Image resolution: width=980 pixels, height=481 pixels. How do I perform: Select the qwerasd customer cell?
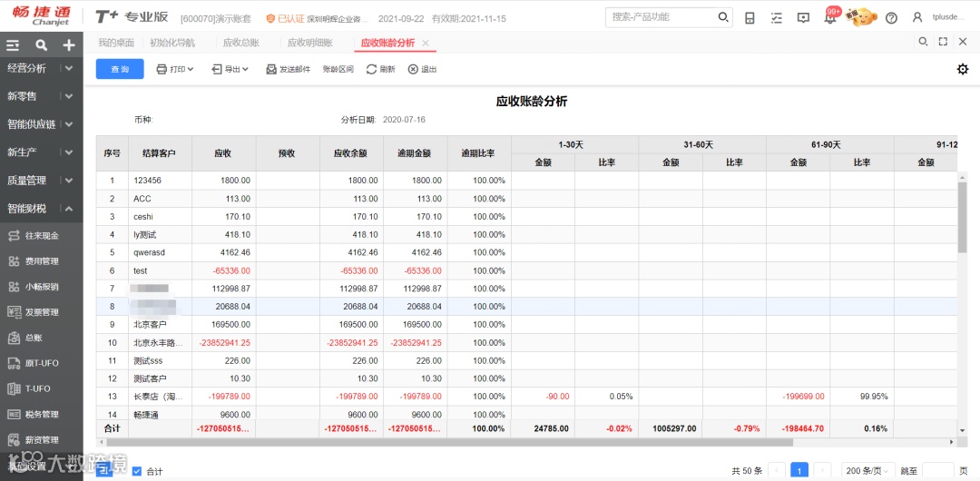click(160, 252)
